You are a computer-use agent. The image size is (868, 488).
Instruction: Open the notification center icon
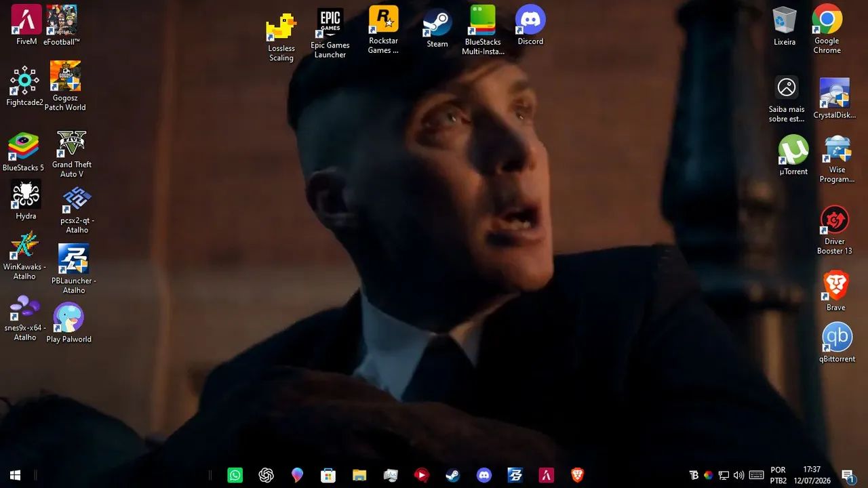(x=848, y=475)
